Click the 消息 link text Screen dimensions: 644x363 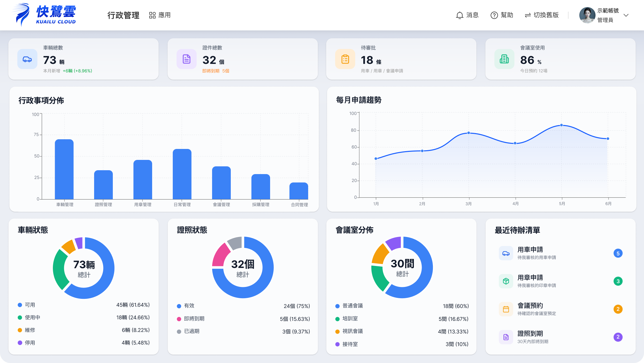point(473,15)
